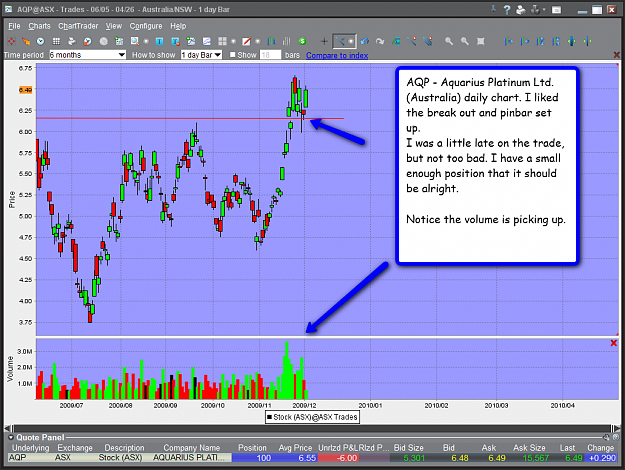
Task: Click the green-and-blue annotation toolbar icon
Action: pyautogui.click(x=396, y=41)
